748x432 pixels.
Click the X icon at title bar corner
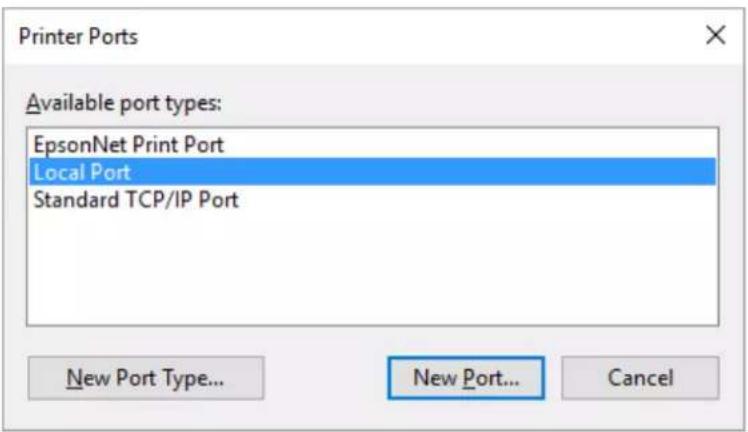(x=716, y=35)
